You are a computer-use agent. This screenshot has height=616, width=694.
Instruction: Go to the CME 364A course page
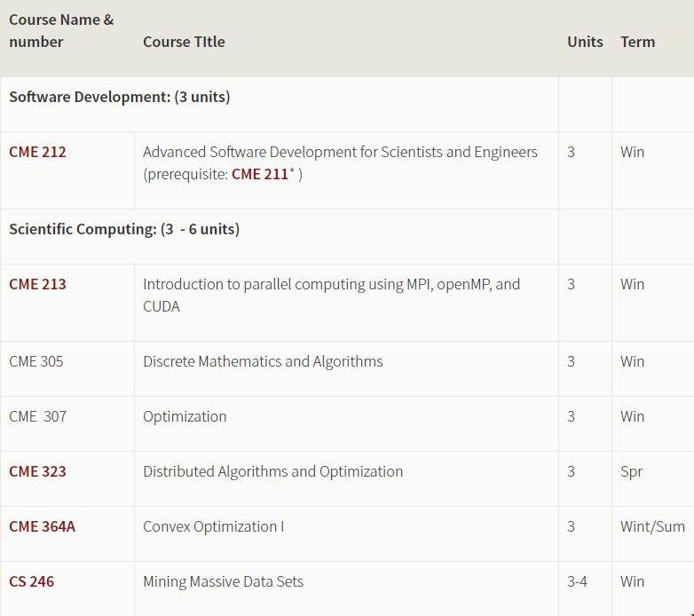tap(42, 526)
